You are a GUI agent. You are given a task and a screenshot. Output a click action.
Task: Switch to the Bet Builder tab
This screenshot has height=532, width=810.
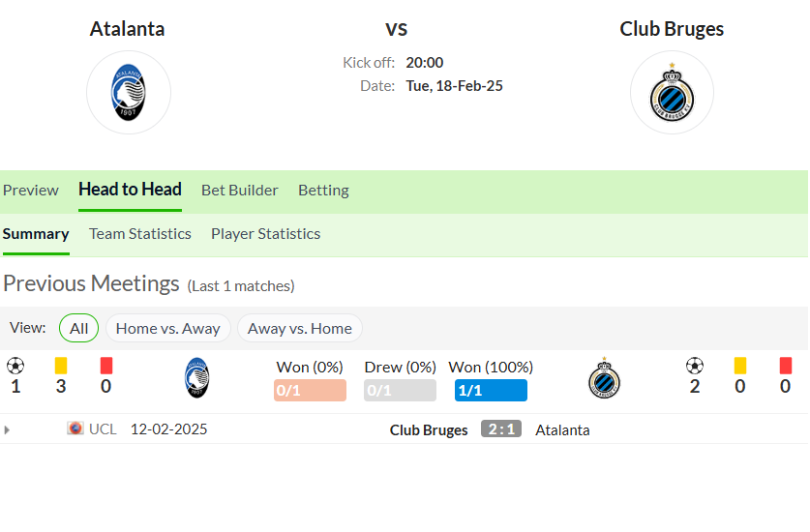[x=240, y=191]
